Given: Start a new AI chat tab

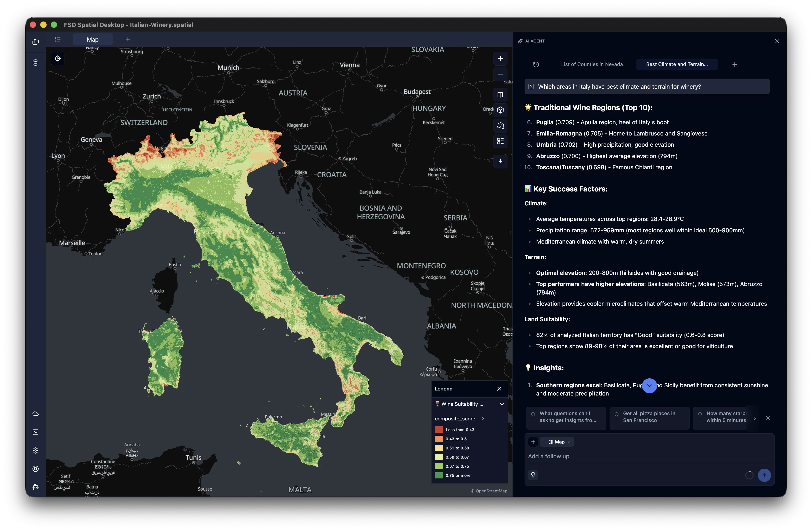Looking at the screenshot, I should click(735, 64).
